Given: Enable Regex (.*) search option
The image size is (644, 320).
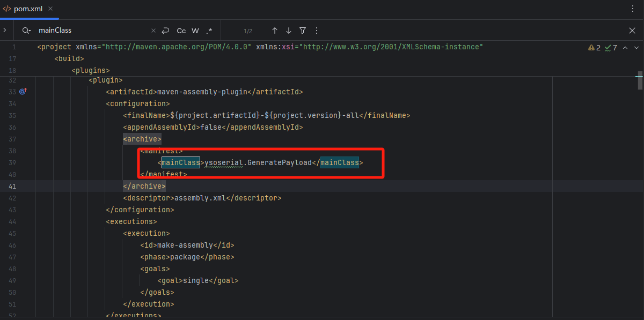Looking at the screenshot, I should [209, 31].
